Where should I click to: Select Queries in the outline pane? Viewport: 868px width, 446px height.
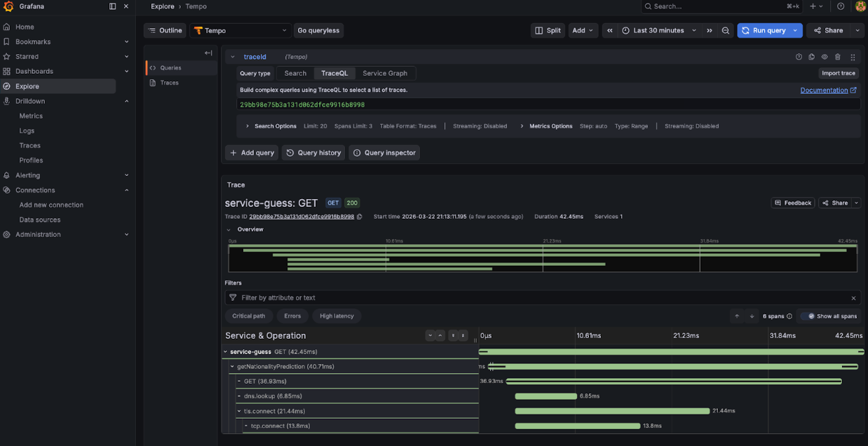point(182,68)
